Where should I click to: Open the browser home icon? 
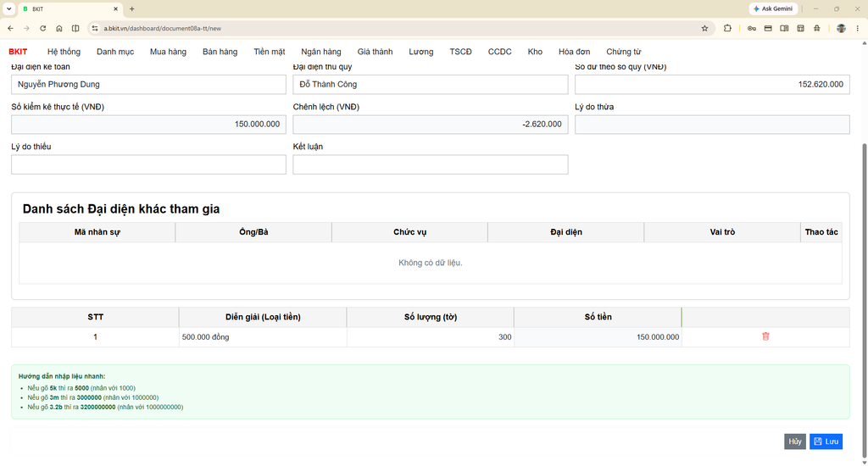[59, 28]
